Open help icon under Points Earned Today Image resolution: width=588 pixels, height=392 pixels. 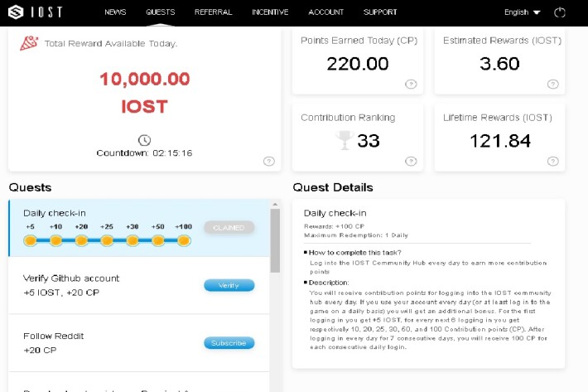coord(411,84)
